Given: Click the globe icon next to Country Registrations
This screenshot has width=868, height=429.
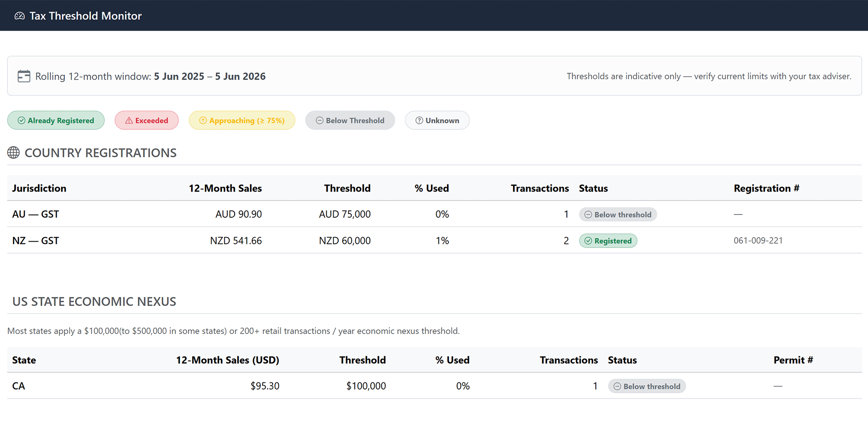Looking at the screenshot, I should 14,153.
